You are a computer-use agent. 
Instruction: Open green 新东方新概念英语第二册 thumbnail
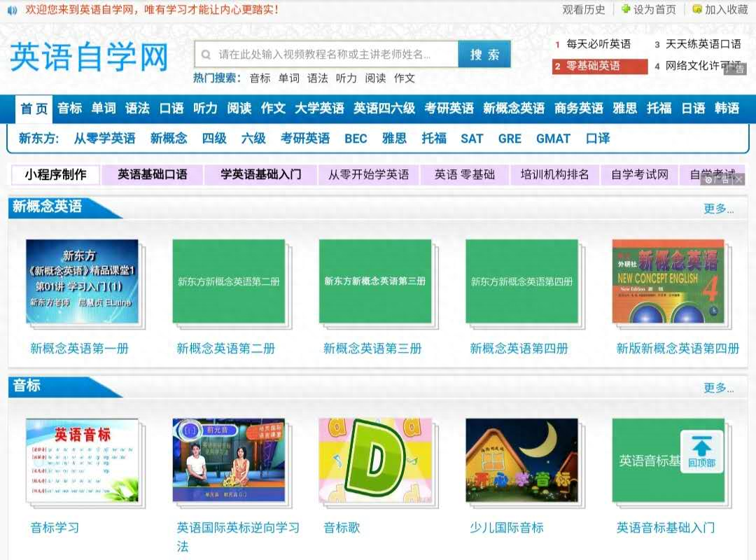click(228, 281)
